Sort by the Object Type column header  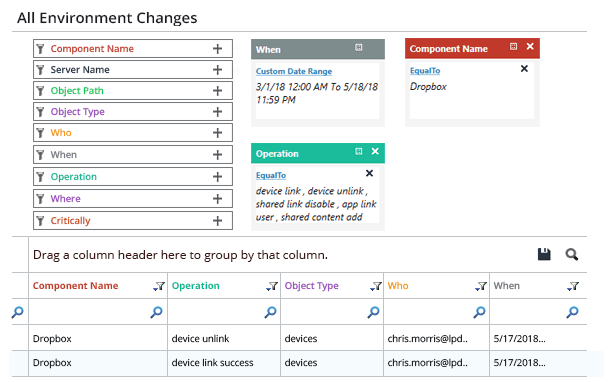tap(311, 286)
